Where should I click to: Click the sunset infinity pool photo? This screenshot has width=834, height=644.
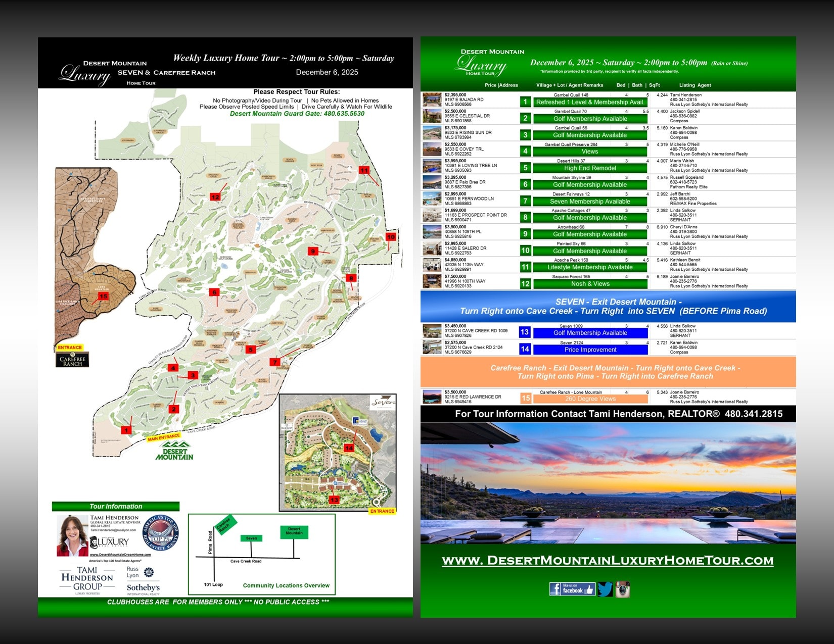(608, 483)
